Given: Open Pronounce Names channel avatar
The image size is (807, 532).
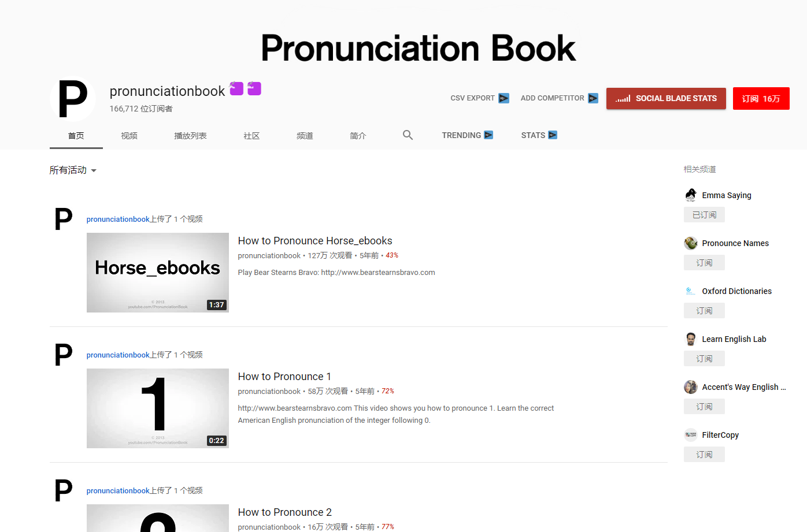Looking at the screenshot, I should click(x=691, y=243).
